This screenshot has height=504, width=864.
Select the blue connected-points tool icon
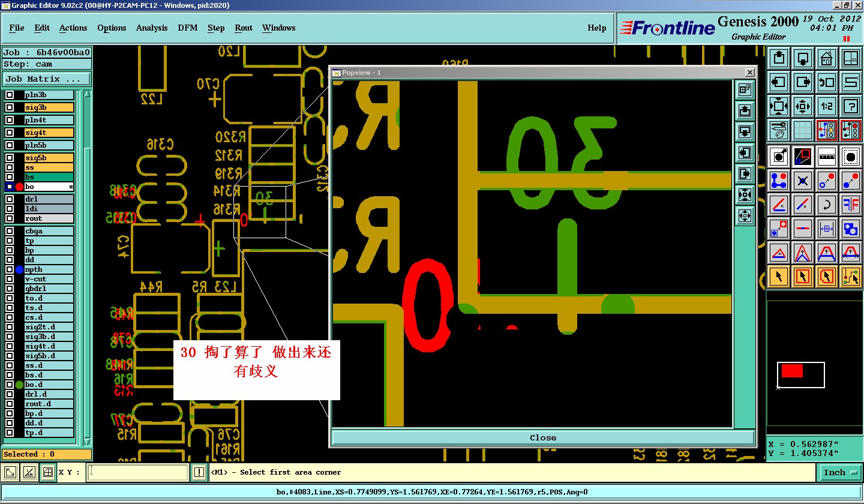(x=779, y=181)
